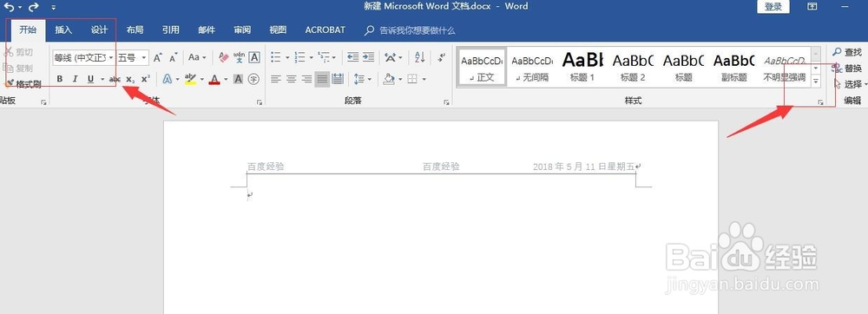Image resolution: width=868 pixels, height=314 pixels.
Task: Shrink font size icon
Action: 174,57
